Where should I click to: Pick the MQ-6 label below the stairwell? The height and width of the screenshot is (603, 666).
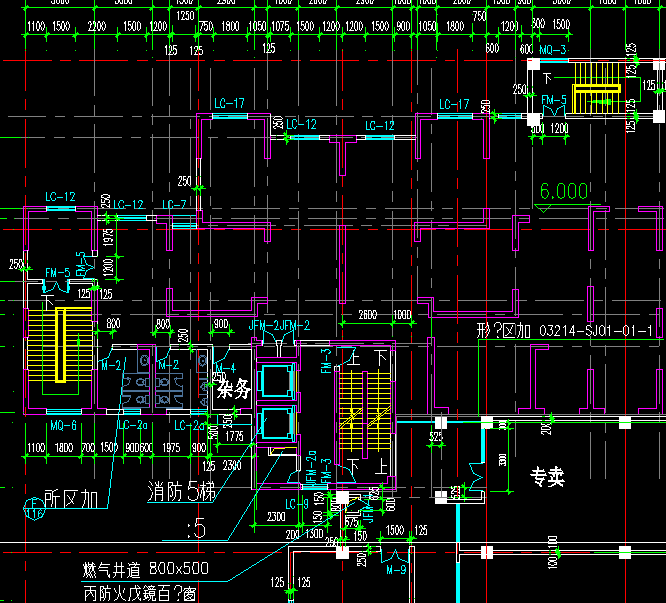(x=63, y=425)
